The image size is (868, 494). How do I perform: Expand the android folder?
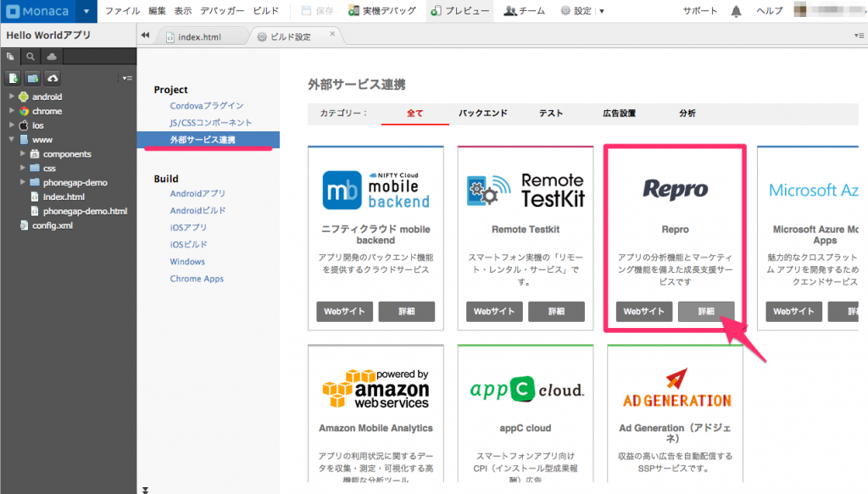[x=12, y=97]
